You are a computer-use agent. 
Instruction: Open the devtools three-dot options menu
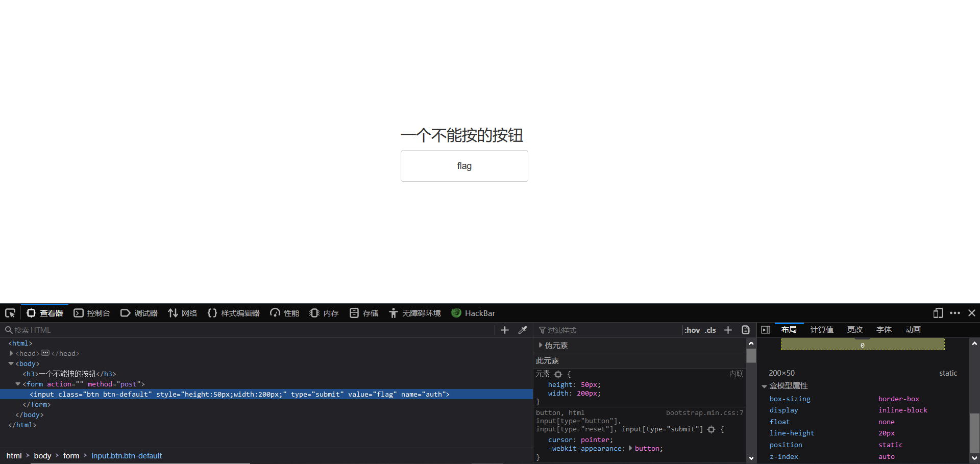tap(955, 313)
